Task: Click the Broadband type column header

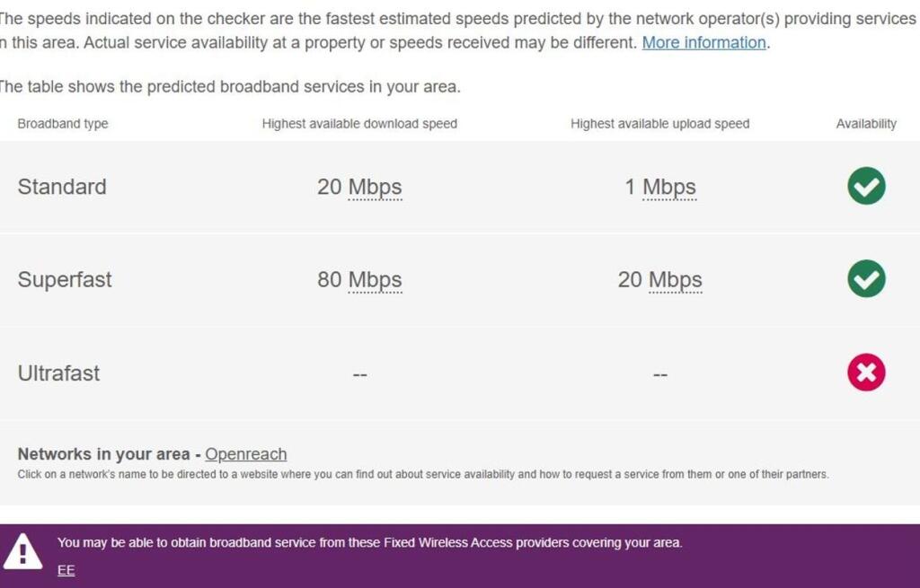Action: 63,124
